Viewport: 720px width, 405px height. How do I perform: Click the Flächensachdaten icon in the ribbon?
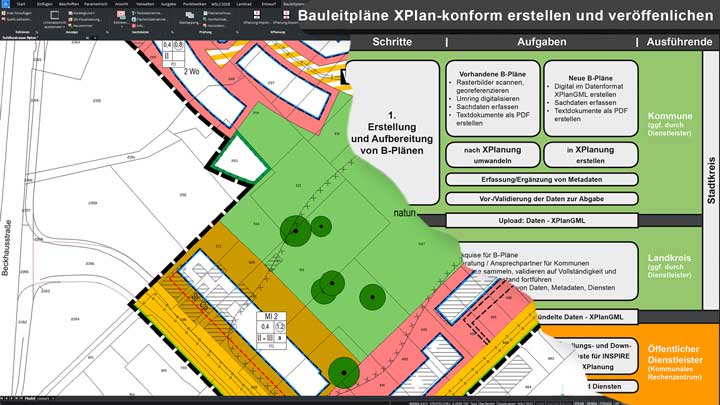pos(133,19)
